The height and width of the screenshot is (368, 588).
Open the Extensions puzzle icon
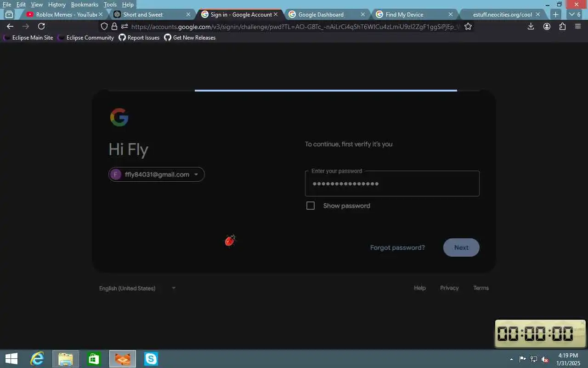(562, 26)
